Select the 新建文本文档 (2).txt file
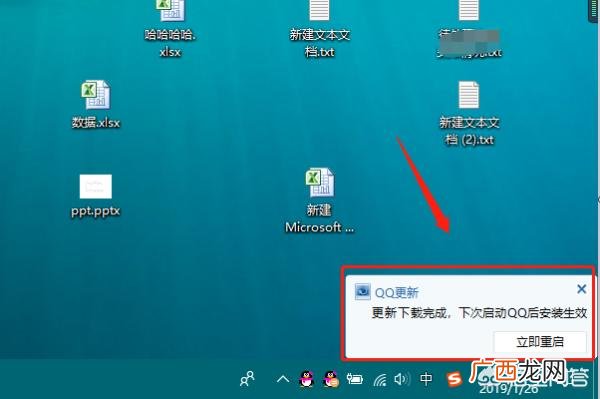This screenshot has width=600, height=399. pyautogui.click(x=469, y=114)
